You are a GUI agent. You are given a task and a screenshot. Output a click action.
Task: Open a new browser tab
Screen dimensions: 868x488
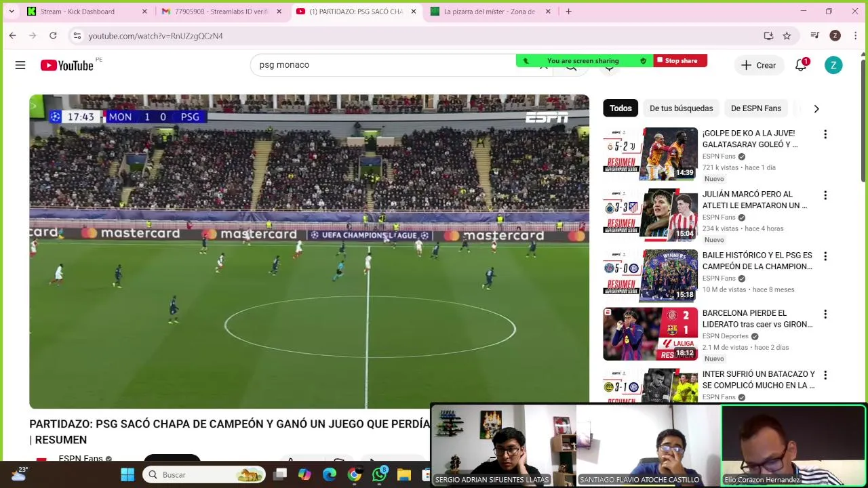tap(568, 12)
